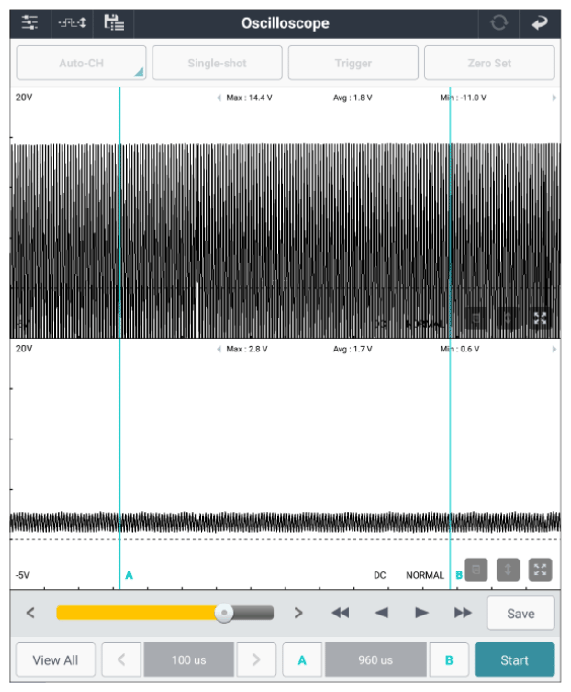571x692 pixels.
Task: Click the Min : 0.6 V reading
Action: point(460,349)
